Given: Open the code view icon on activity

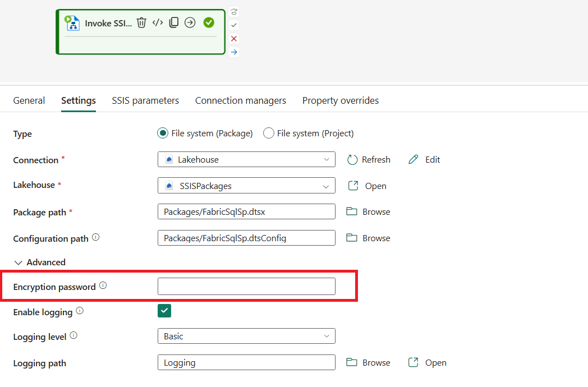Looking at the screenshot, I should tap(158, 23).
